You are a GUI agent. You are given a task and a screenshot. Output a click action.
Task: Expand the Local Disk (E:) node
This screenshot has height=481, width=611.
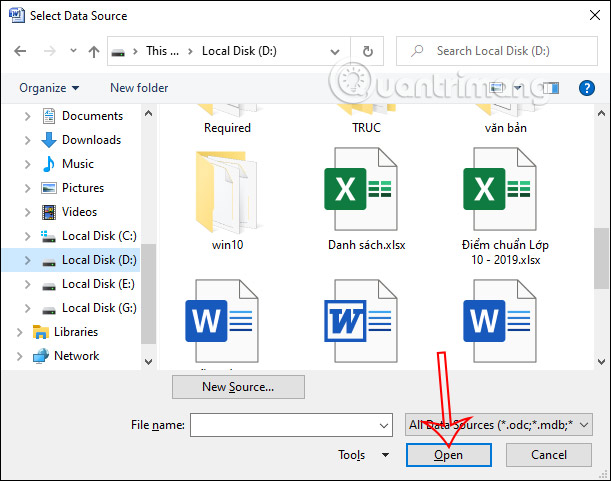pyautogui.click(x=27, y=284)
